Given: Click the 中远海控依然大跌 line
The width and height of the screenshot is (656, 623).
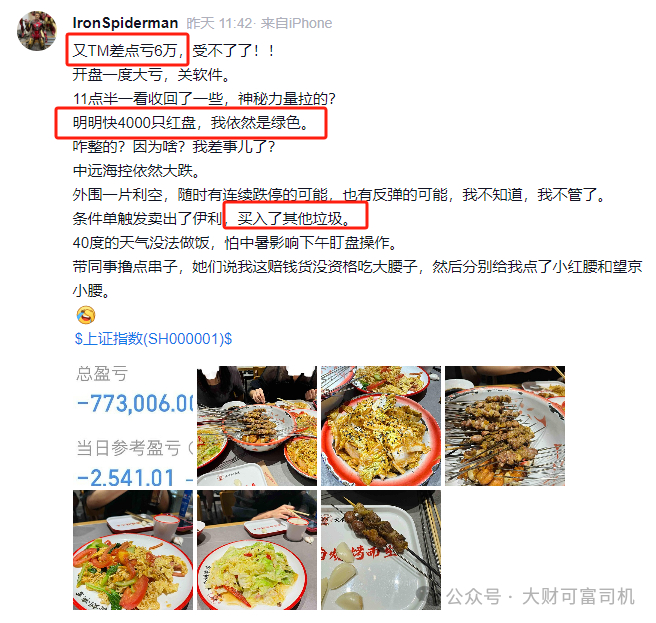Looking at the screenshot, I should (138, 170).
